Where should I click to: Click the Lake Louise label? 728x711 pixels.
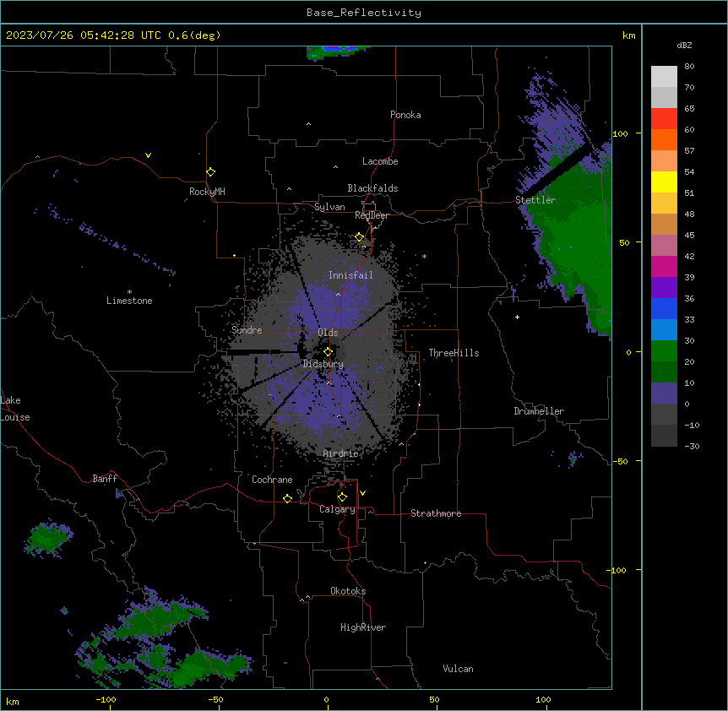(x=15, y=409)
